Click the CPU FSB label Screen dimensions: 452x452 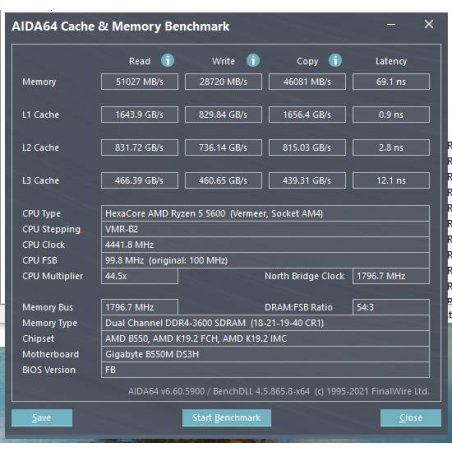click(40, 261)
